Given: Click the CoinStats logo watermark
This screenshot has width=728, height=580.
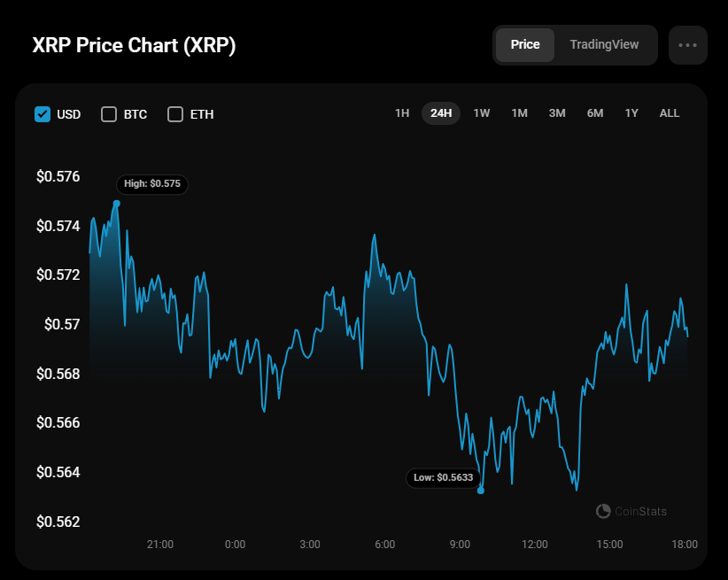Looking at the screenshot, I should tap(631, 511).
